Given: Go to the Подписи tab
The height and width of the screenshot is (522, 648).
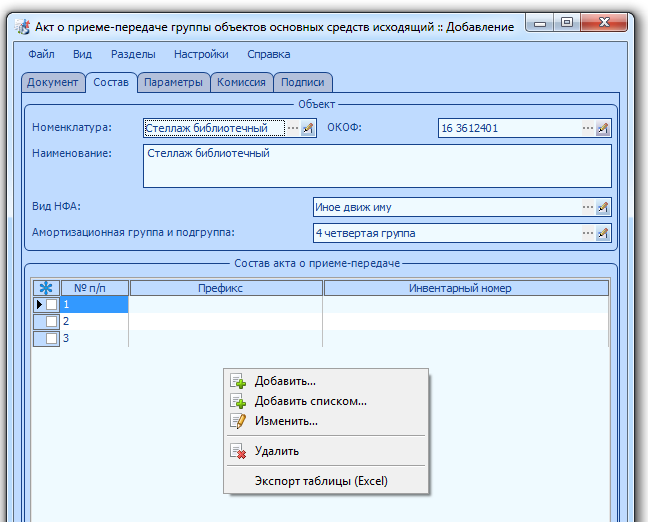Looking at the screenshot, I should coord(303,82).
